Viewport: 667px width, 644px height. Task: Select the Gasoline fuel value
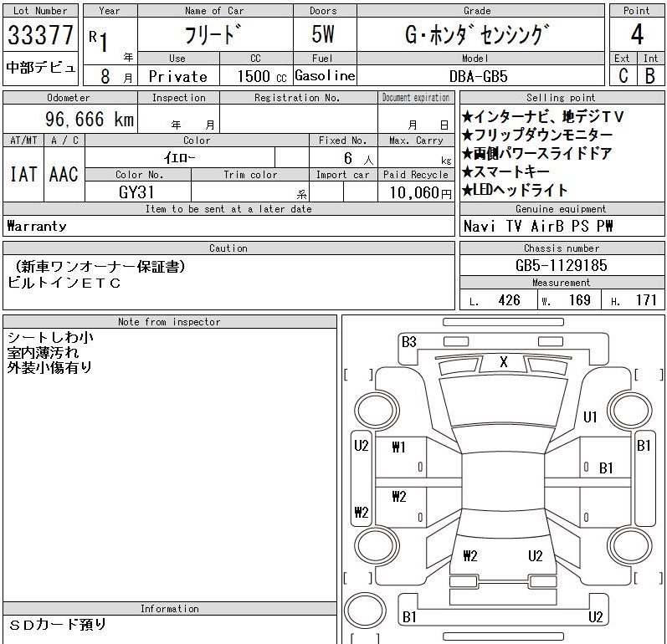click(x=325, y=75)
